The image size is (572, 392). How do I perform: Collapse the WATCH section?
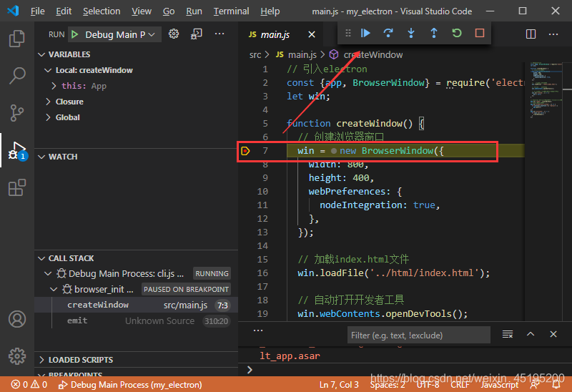(41, 157)
